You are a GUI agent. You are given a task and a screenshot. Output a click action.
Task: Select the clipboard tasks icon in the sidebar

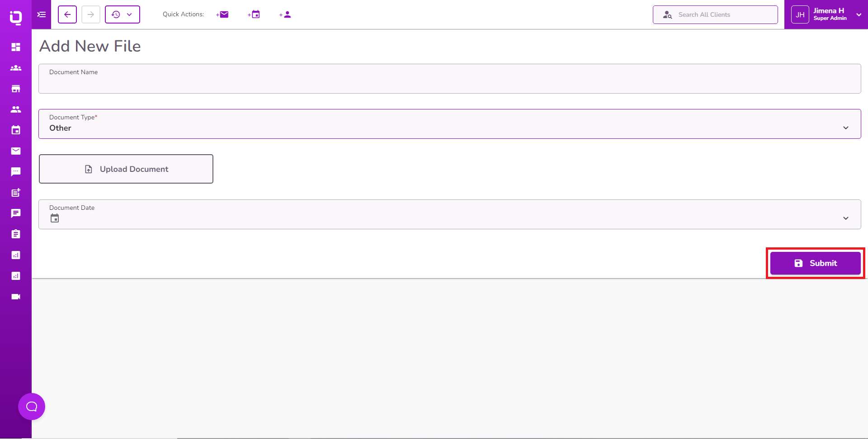tap(16, 234)
